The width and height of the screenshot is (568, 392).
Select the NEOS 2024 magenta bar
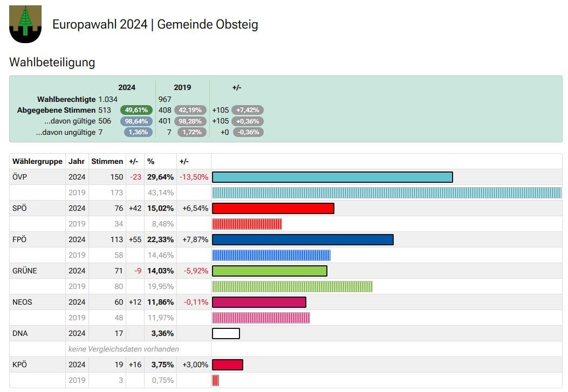(259, 302)
